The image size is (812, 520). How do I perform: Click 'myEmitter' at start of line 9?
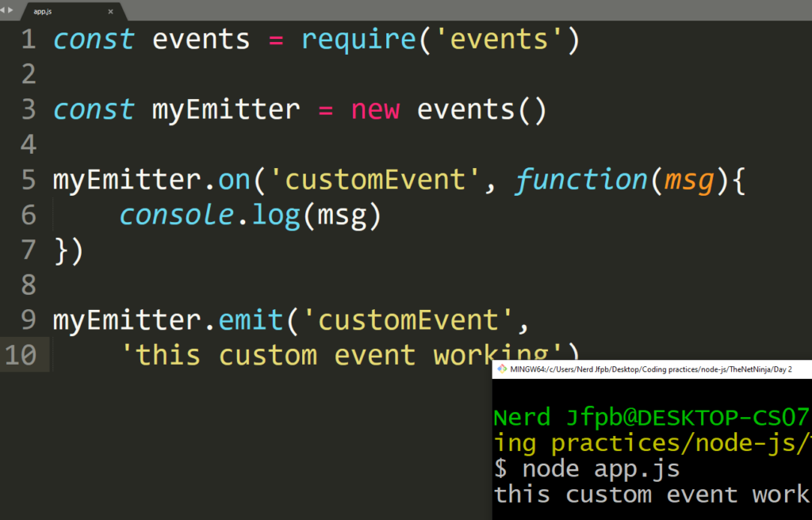click(127, 321)
